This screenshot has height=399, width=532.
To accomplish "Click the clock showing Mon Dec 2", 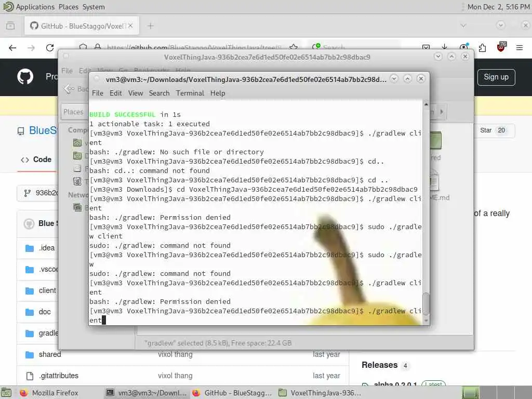I will coord(498,7).
